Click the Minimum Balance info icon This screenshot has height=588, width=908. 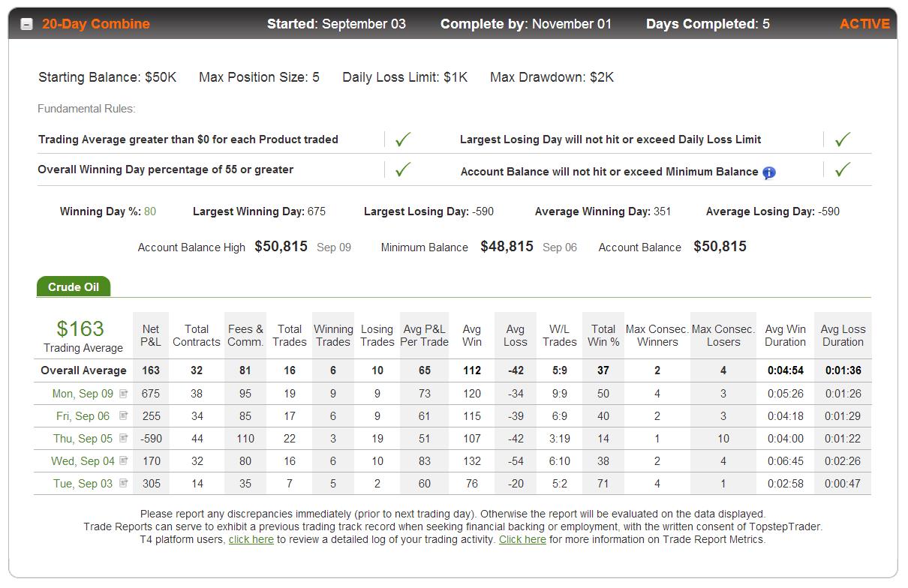[769, 172]
